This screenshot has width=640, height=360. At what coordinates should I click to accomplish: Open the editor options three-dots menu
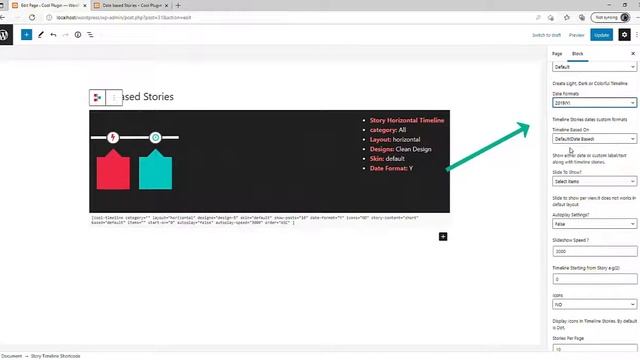coord(637,35)
